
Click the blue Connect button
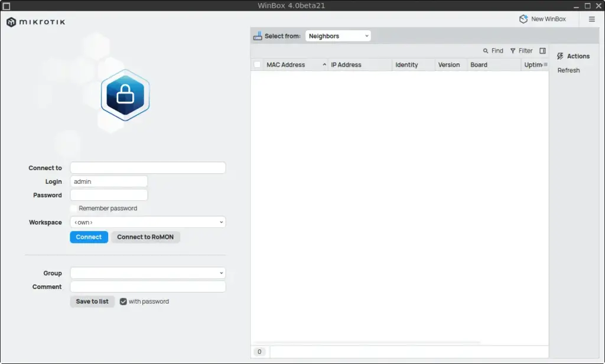tap(89, 237)
